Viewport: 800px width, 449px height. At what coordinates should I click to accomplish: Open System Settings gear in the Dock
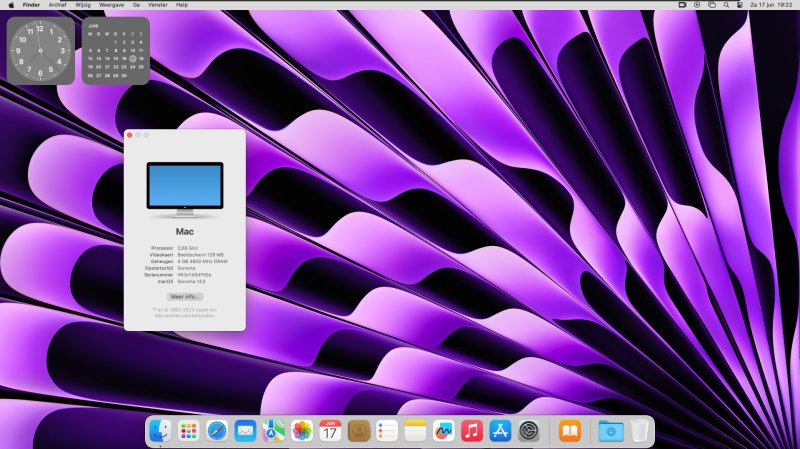coord(529,431)
